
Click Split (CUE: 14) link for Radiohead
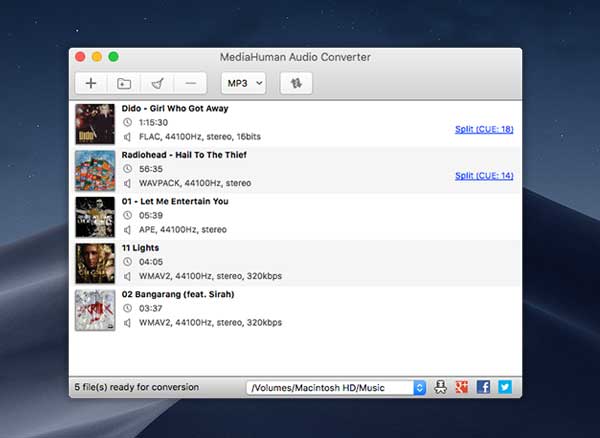click(x=484, y=176)
